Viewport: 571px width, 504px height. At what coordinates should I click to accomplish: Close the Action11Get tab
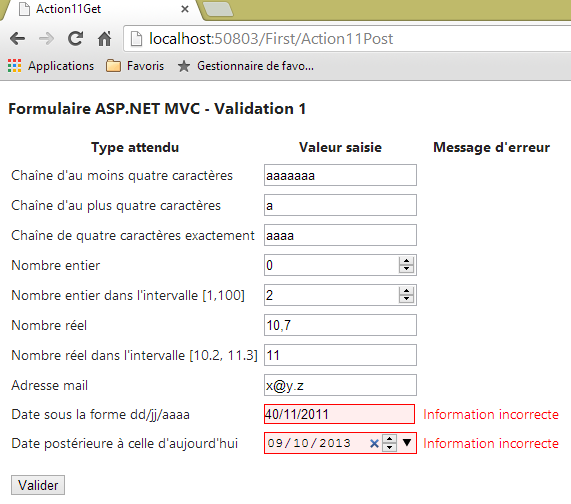[x=185, y=9]
